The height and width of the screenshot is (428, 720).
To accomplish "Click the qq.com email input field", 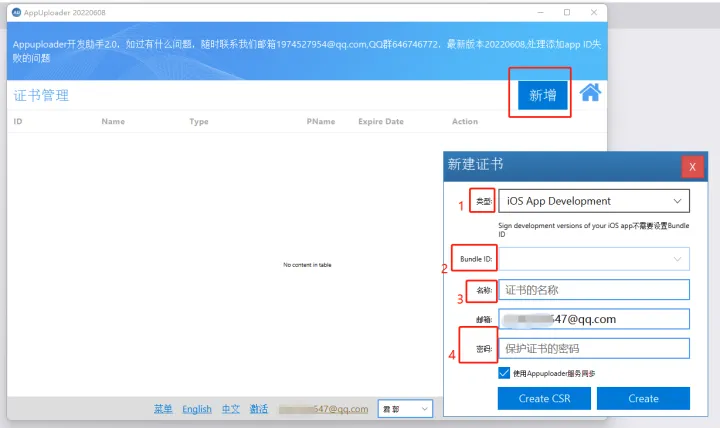I will pyautogui.click(x=594, y=319).
